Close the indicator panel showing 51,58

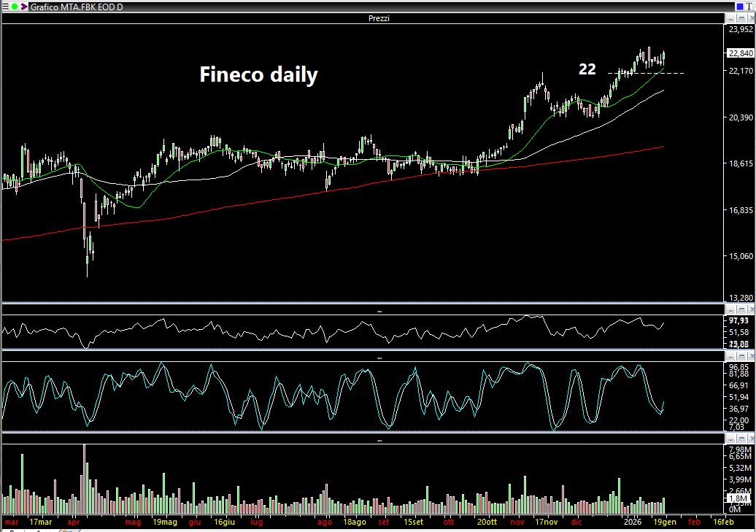coord(751,309)
